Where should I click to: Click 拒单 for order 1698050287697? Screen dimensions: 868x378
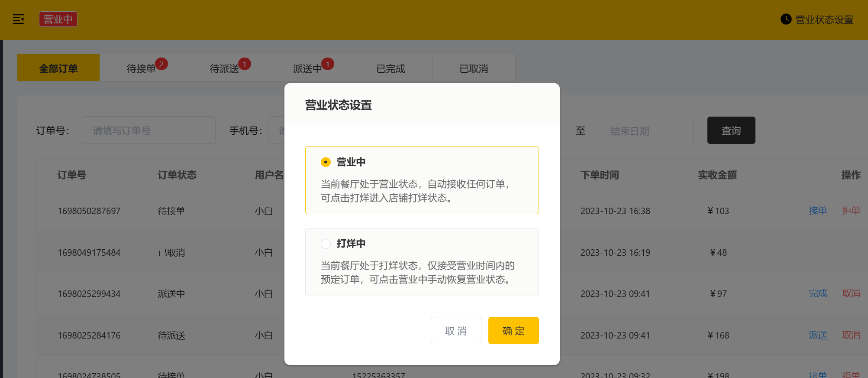851,211
